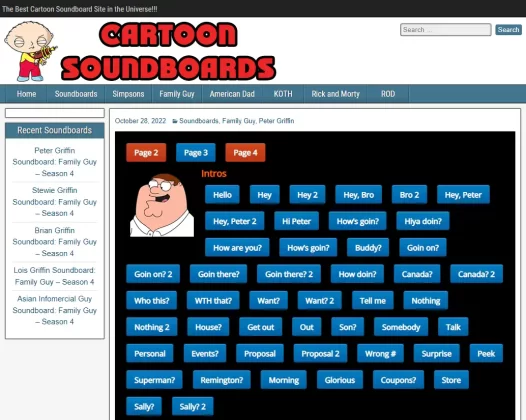Open the ROD menu item
Viewport: 526px width, 420px height.
(x=388, y=94)
